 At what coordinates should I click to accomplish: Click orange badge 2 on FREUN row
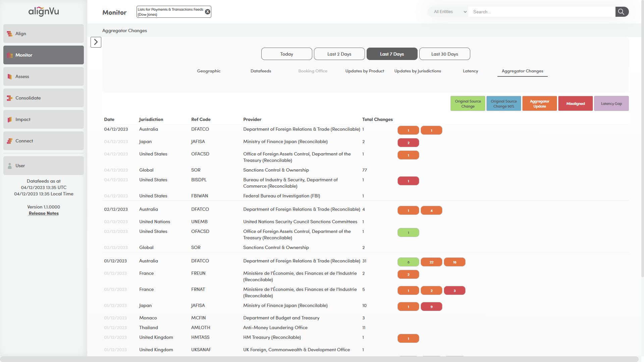point(408,275)
